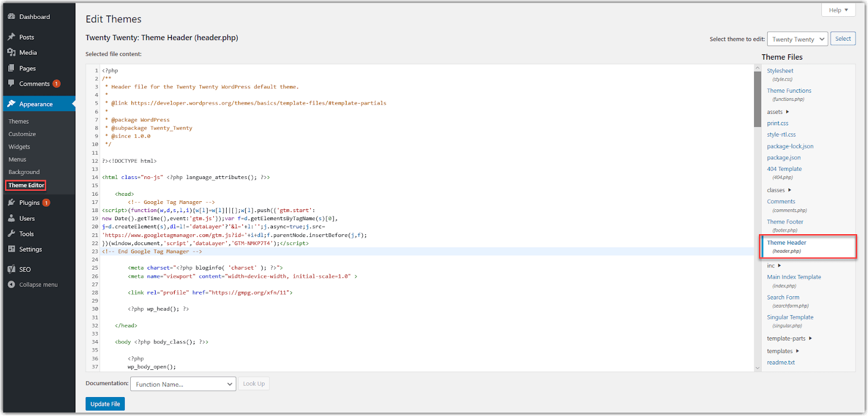Screen dimensions: 868x416
Task: Click the Pages icon in sidebar
Action: click(11, 68)
